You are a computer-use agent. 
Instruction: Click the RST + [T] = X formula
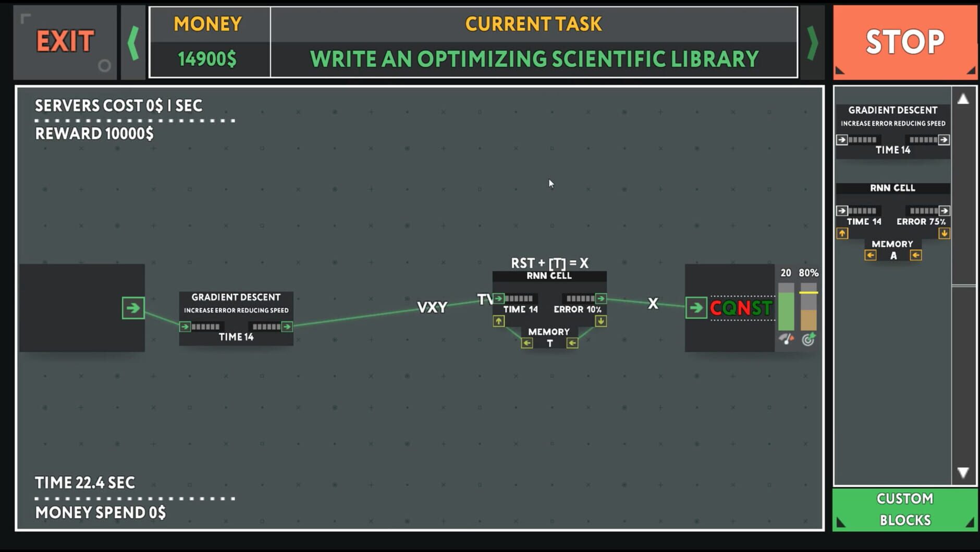point(549,263)
